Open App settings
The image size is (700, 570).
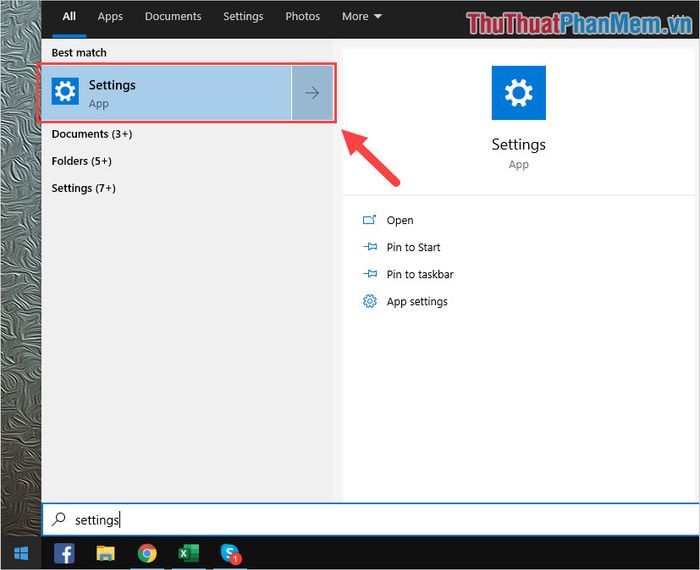click(417, 302)
